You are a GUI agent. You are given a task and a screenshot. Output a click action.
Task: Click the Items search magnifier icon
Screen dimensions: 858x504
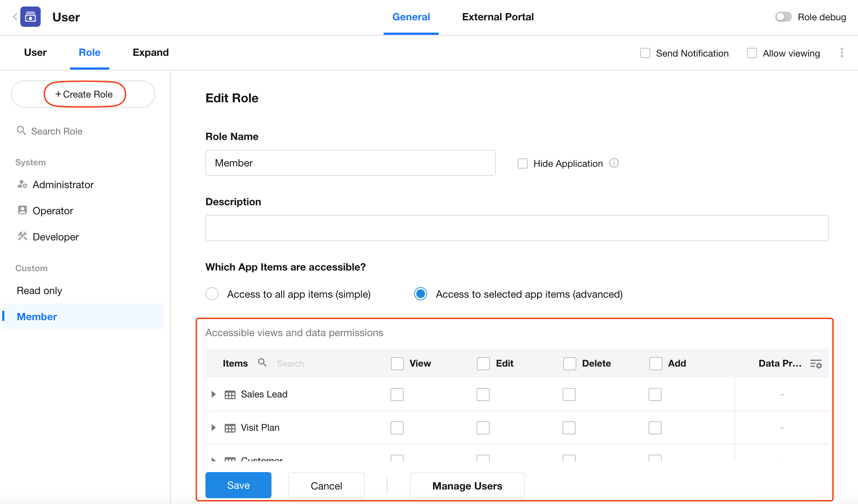[x=262, y=363]
